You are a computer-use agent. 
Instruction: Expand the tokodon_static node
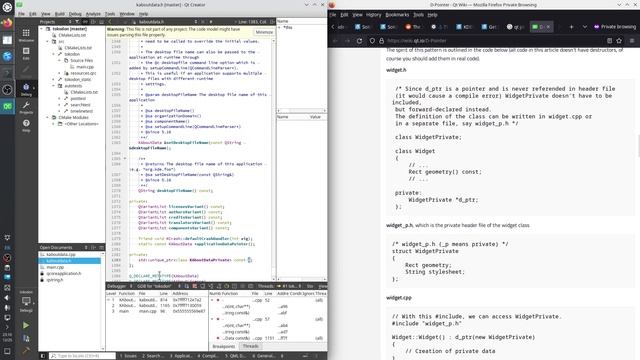click(x=54, y=80)
